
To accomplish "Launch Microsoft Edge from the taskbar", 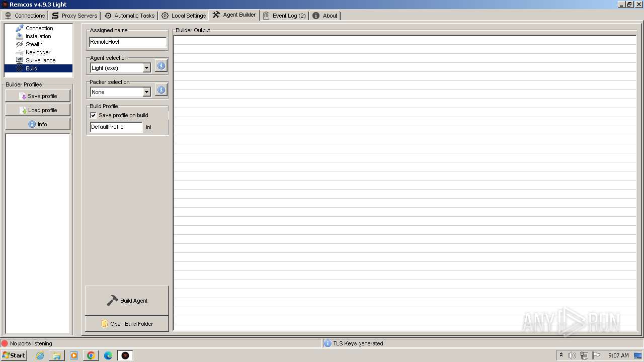I will click(108, 355).
